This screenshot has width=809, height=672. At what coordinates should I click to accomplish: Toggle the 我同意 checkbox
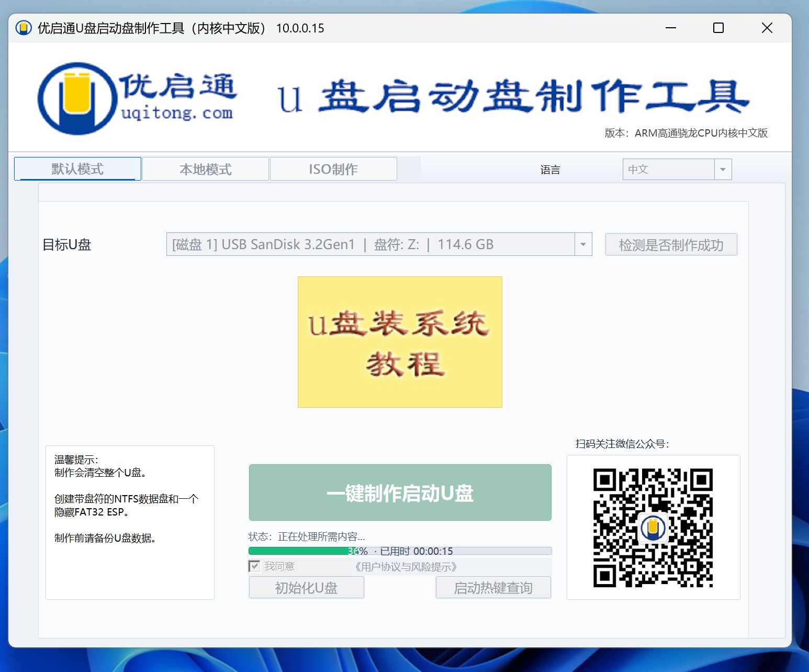tap(254, 566)
